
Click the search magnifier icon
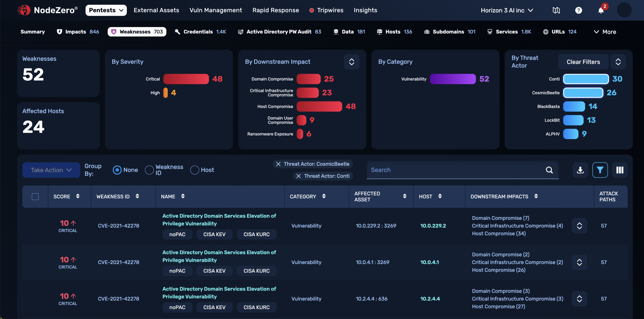pos(549,170)
